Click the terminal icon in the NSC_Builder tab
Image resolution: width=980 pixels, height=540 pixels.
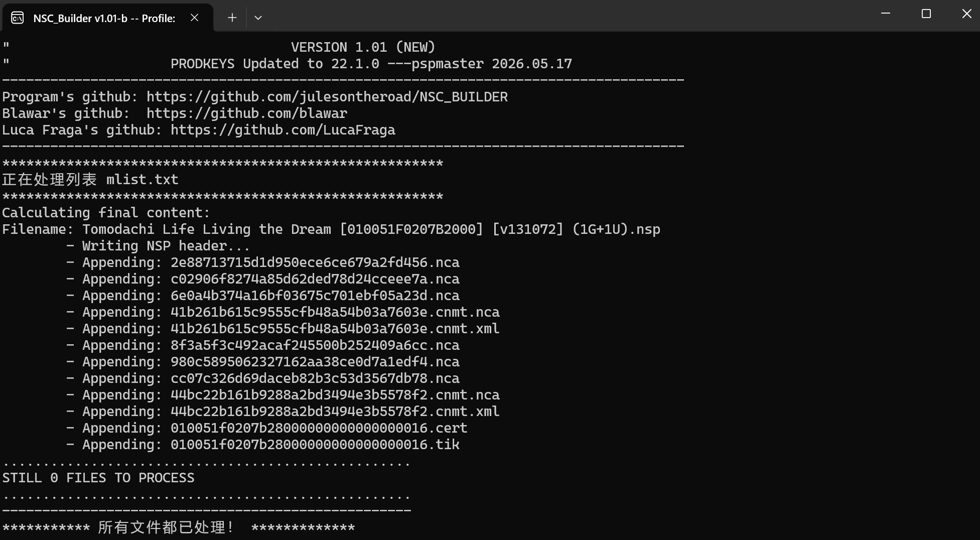pos(18,18)
